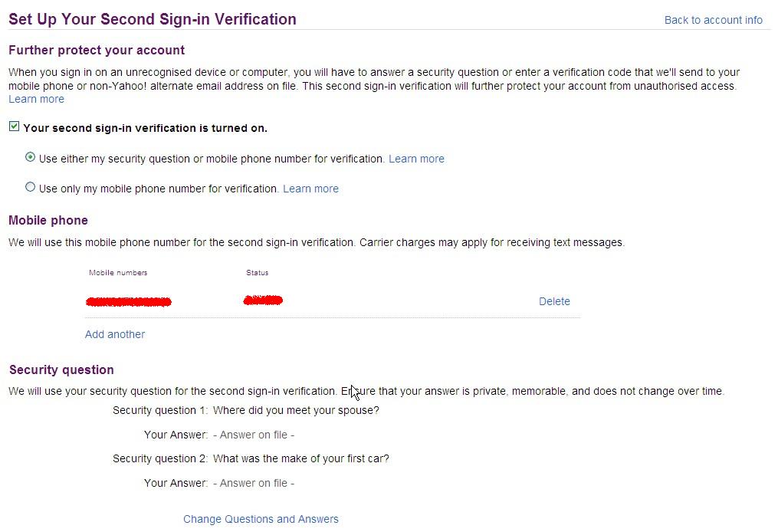Open Learn more beside the security question or mobile option
Screen dimensions: 778x532
(x=416, y=159)
